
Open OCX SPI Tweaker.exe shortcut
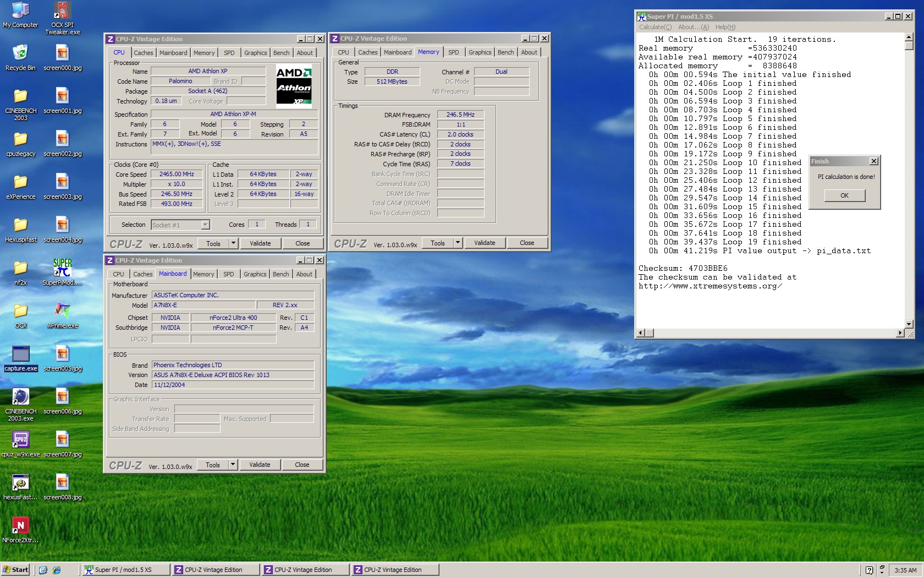63,18
